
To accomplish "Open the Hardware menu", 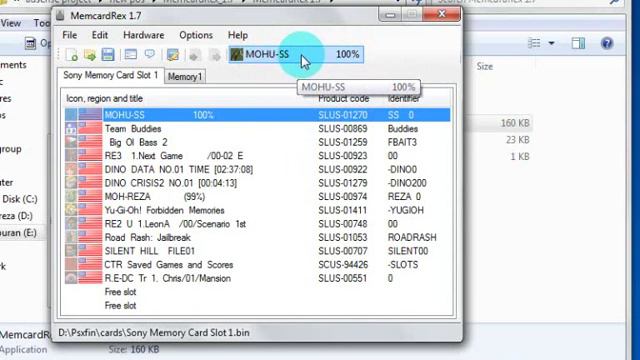I will tap(144, 35).
